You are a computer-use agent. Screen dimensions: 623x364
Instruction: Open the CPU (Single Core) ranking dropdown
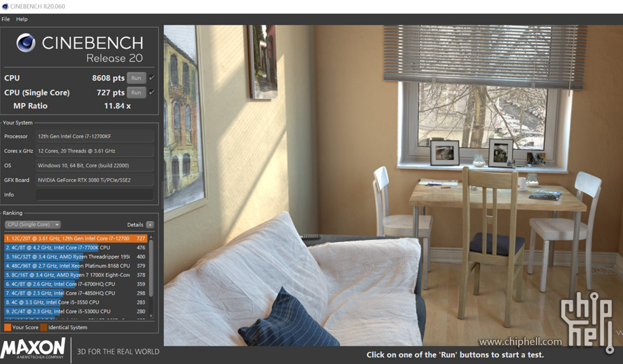point(32,225)
